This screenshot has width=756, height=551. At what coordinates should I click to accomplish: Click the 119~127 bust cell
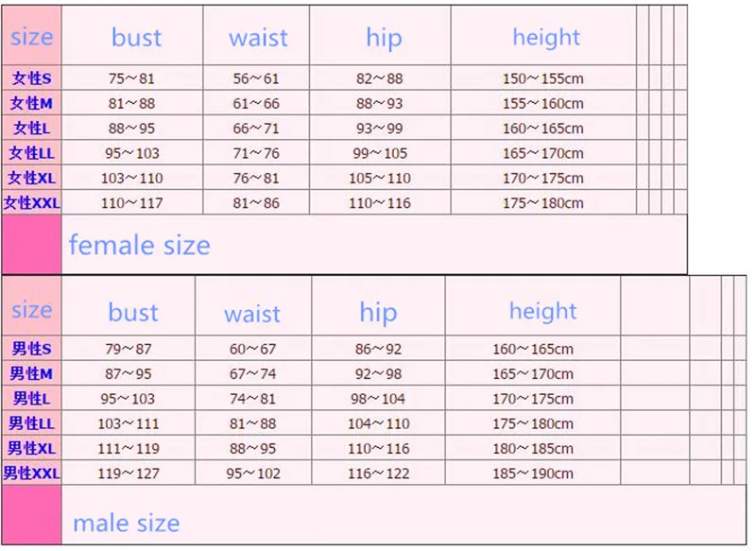[x=129, y=473]
